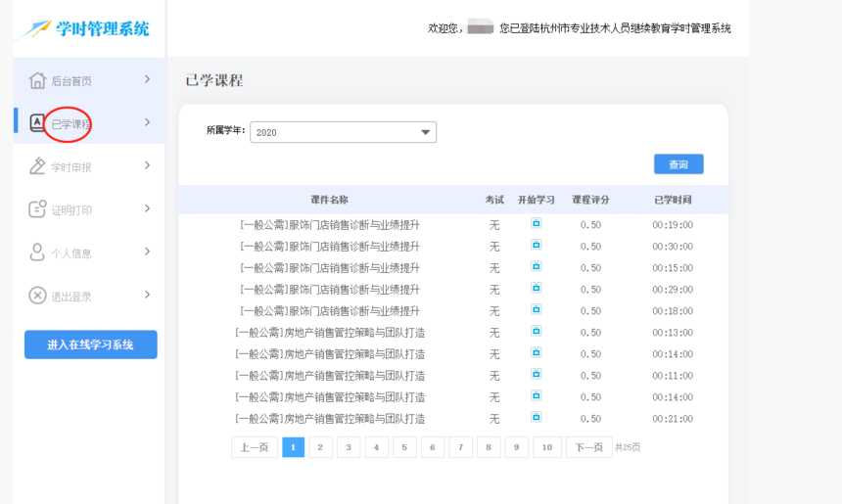The width and height of the screenshot is (842, 504).
Task: Click the 进入在线学习系统 button
Action: coord(91,344)
